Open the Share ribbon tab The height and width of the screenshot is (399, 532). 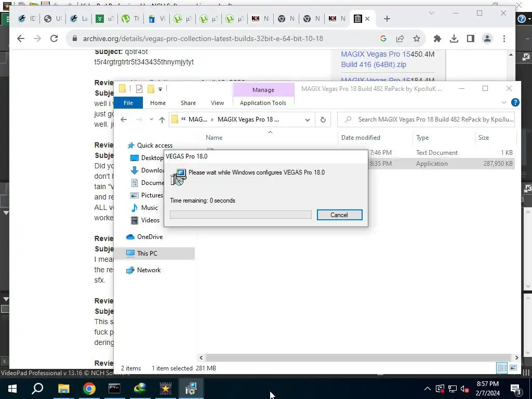pos(188,103)
